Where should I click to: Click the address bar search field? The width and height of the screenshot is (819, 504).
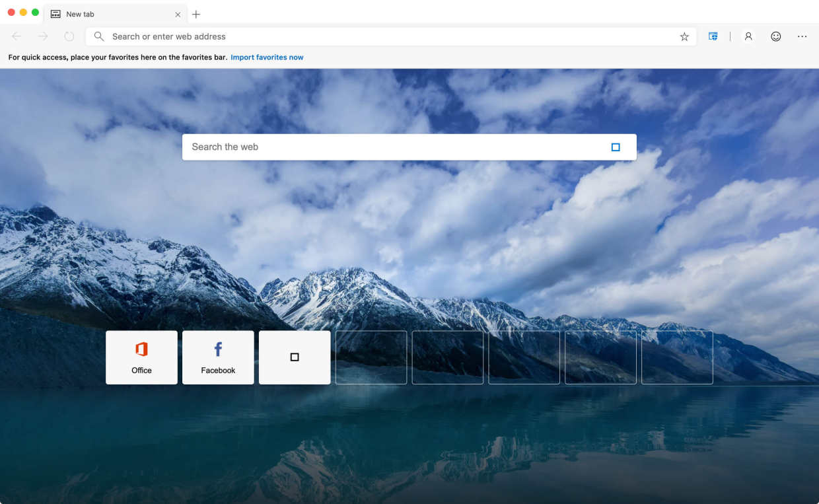[x=391, y=36]
